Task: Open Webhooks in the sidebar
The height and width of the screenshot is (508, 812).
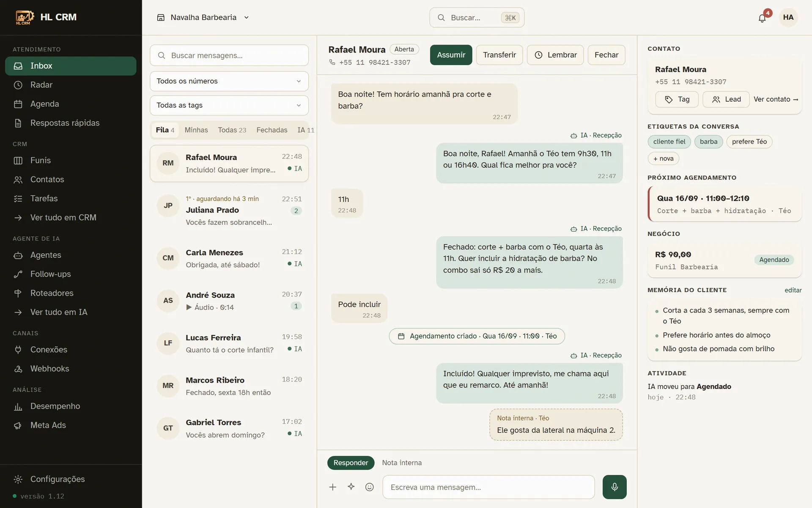Action: pos(71,369)
